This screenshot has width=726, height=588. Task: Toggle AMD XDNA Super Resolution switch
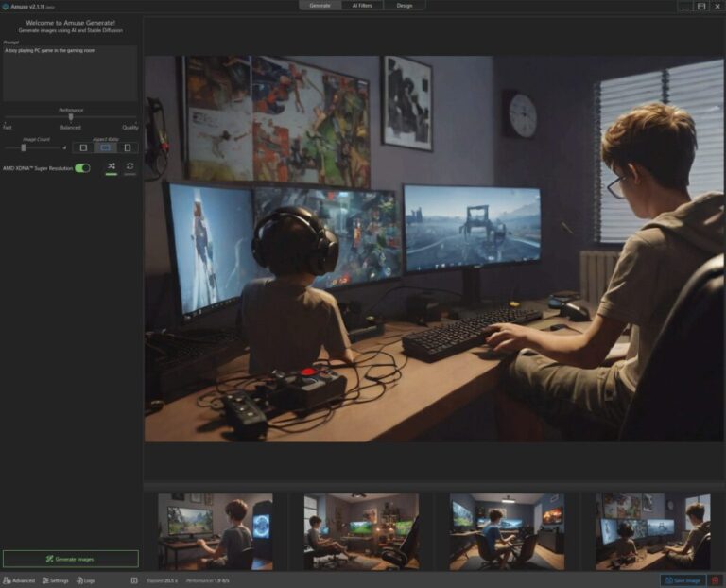(82, 167)
